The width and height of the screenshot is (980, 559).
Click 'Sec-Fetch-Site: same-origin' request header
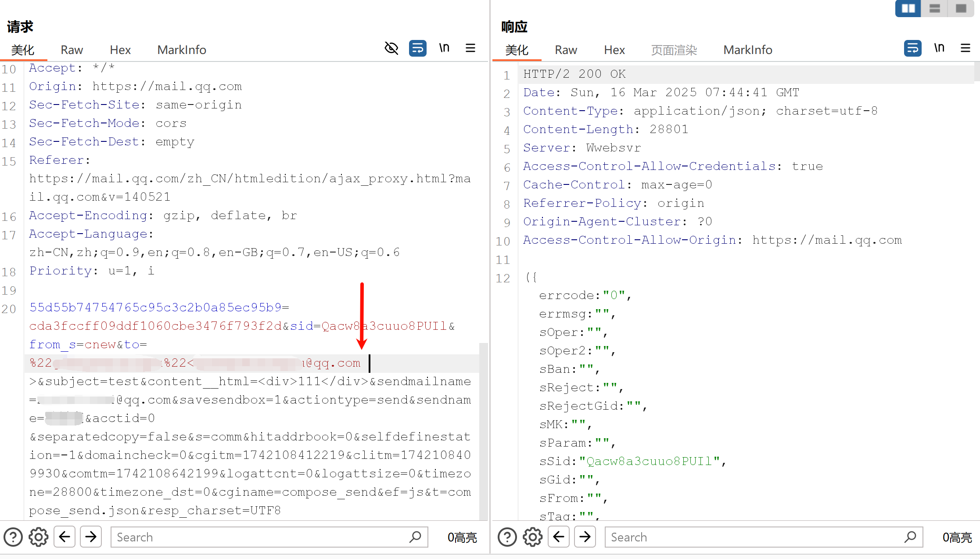pyautogui.click(x=136, y=105)
